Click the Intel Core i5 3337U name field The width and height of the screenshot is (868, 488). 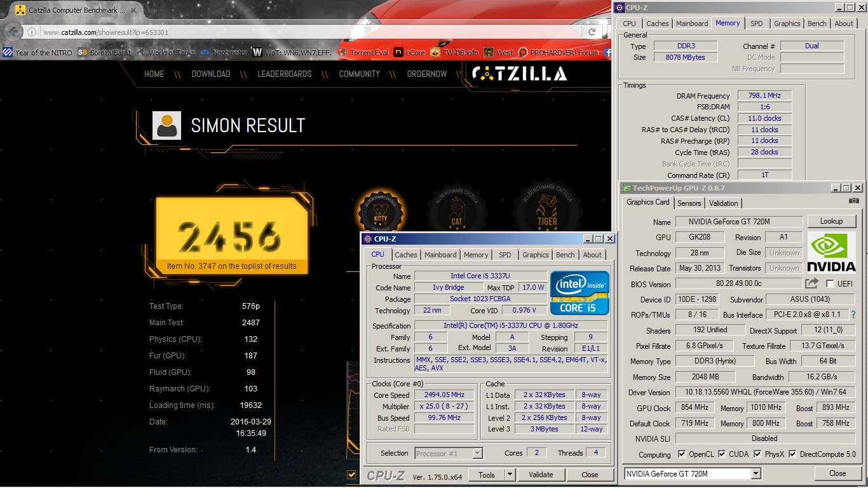[480, 276]
